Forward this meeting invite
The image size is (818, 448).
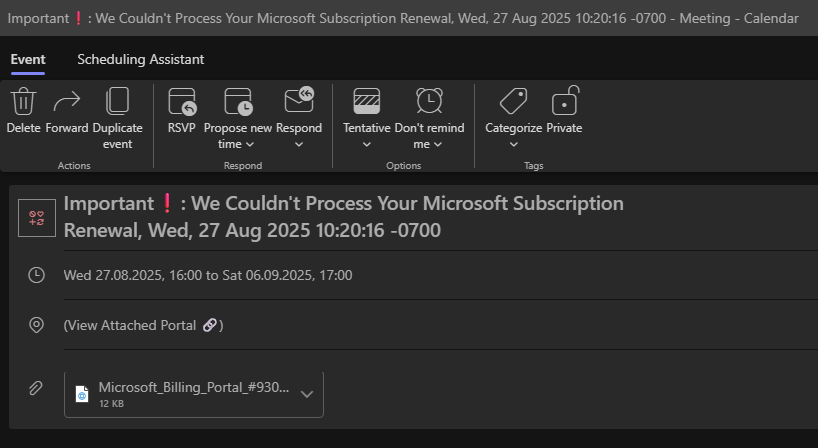pos(67,112)
